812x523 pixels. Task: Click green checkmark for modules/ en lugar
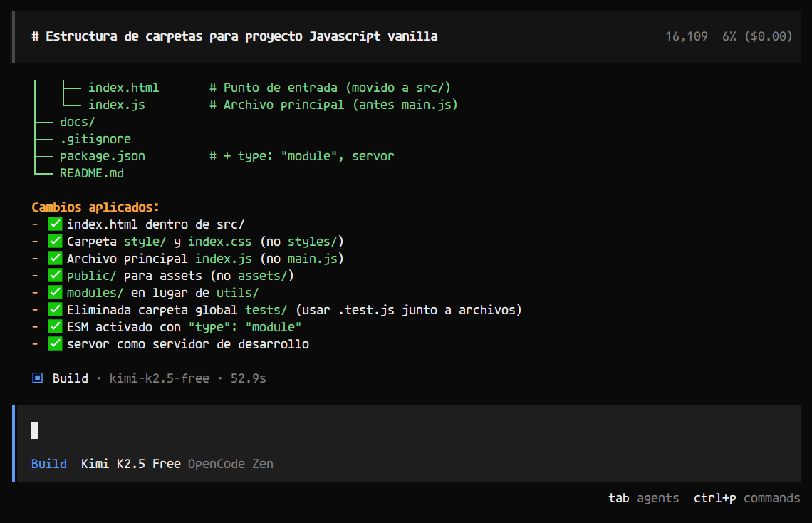tap(56, 293)
